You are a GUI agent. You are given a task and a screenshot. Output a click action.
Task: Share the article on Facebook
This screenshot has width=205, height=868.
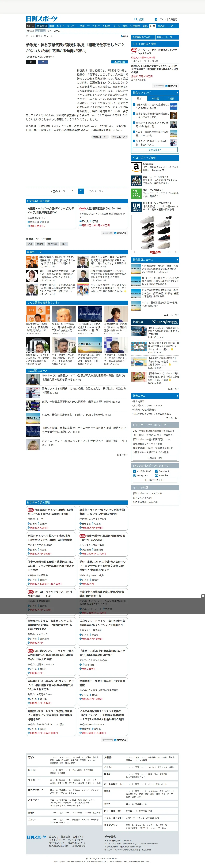tap(43, 62)
